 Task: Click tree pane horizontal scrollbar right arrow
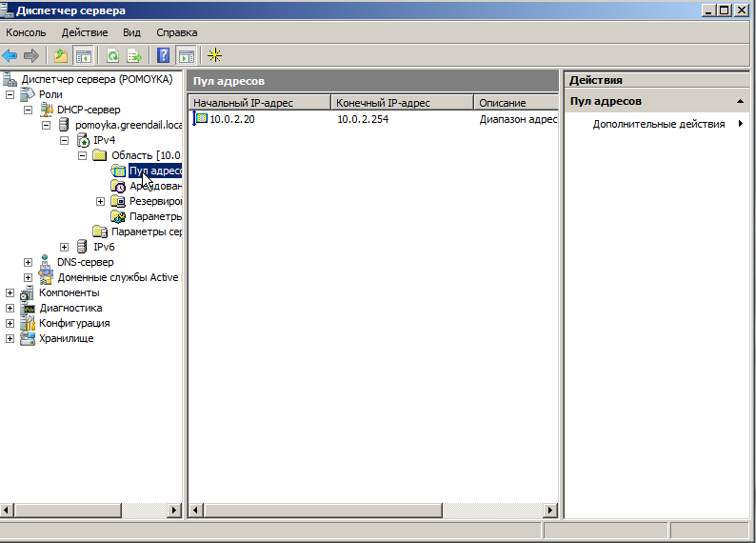pyautogui.click(x=174, y=511)
